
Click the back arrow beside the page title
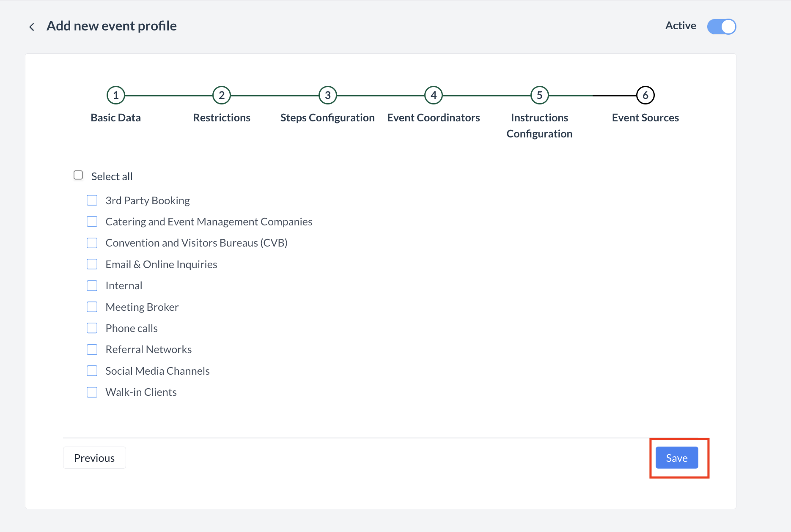pos(32,27)
